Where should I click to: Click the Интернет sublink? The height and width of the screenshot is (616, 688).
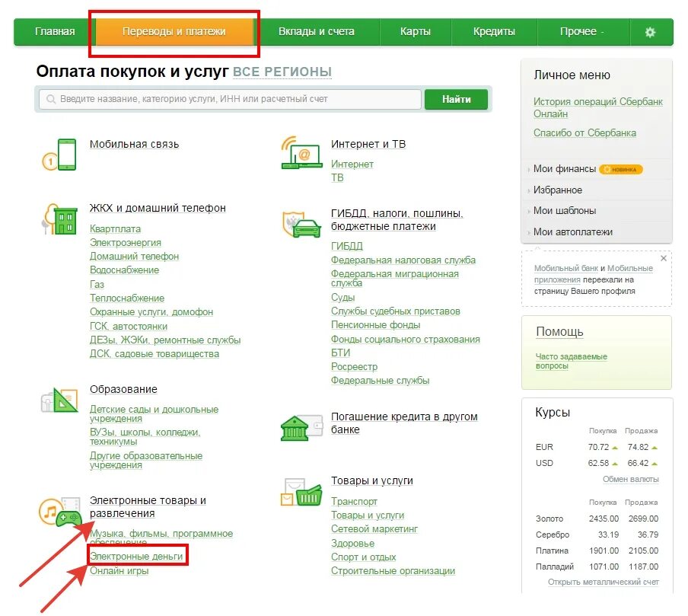click(352, 164)
